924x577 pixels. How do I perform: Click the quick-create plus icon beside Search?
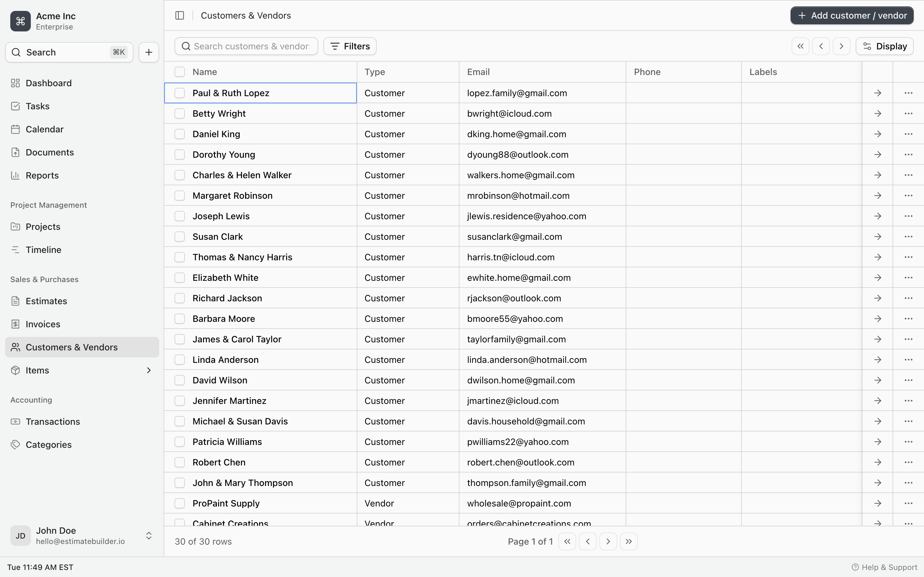(x=148, y=52)
